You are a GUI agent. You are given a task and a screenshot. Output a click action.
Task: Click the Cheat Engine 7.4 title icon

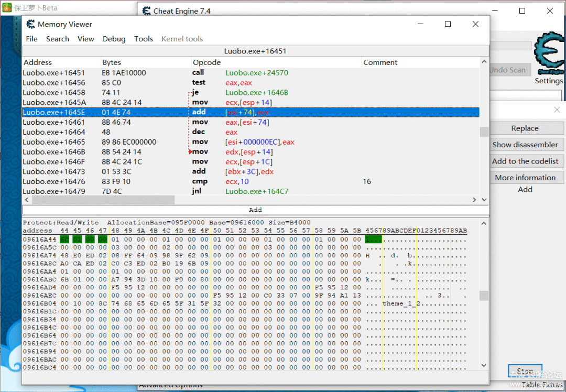pyautogui.click(x=146, y=11)
